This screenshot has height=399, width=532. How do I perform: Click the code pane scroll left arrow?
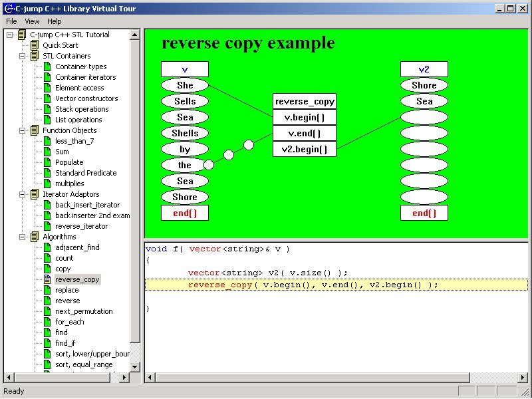[150, 377]
